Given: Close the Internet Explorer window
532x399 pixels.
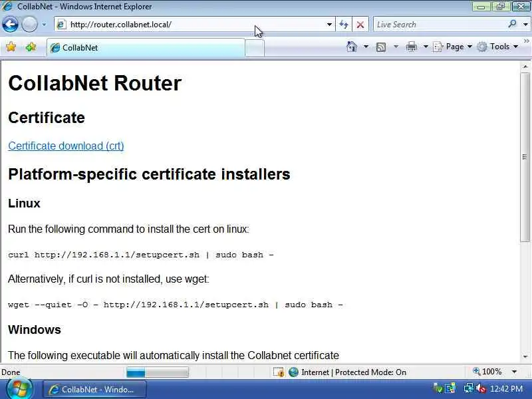Looking at the screenshot, I should (x=521, y=7).
